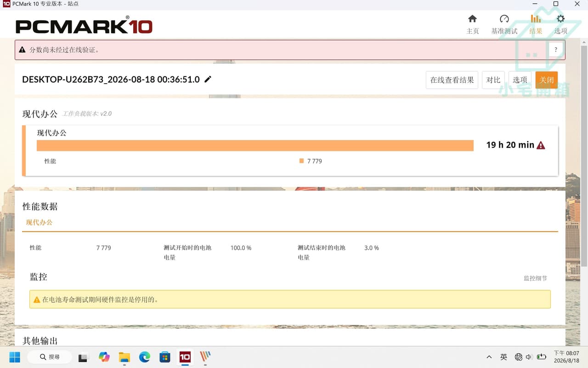The width and height of the screenshot is (588, 368).
Task: Open Microsoft Store from the taskbar
Action: tap(165, 357)
